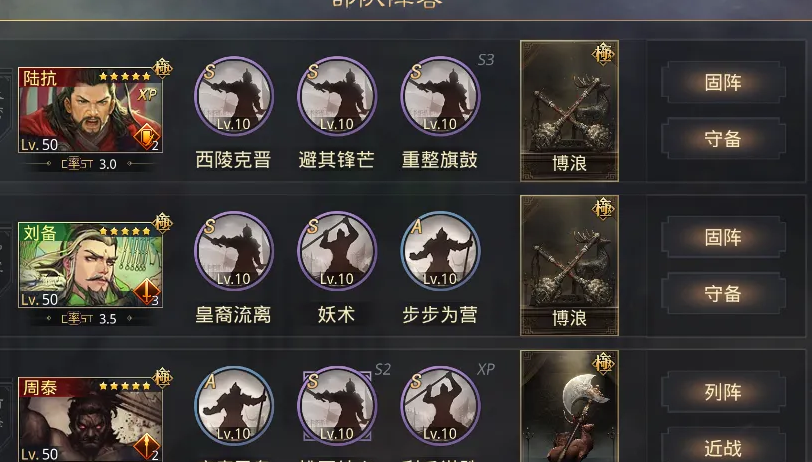Open Zhou Tai's XP-marked third skill icon
The image size is (812, 462).
[x=440, y=406]
